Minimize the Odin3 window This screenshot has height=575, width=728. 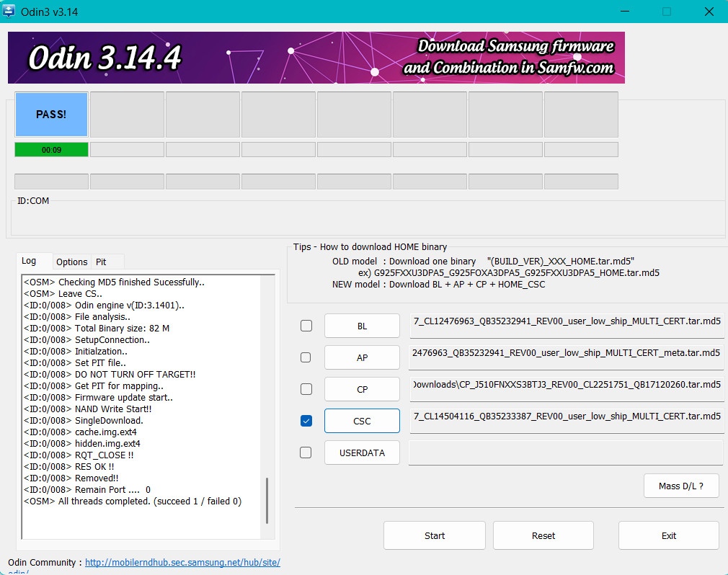[626, 11]
